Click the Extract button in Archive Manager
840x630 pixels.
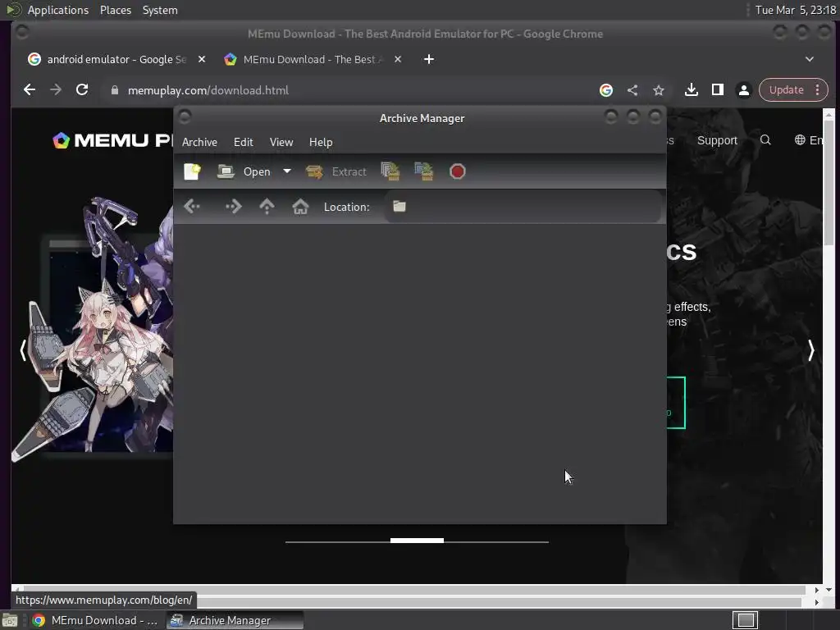[336, 171]
